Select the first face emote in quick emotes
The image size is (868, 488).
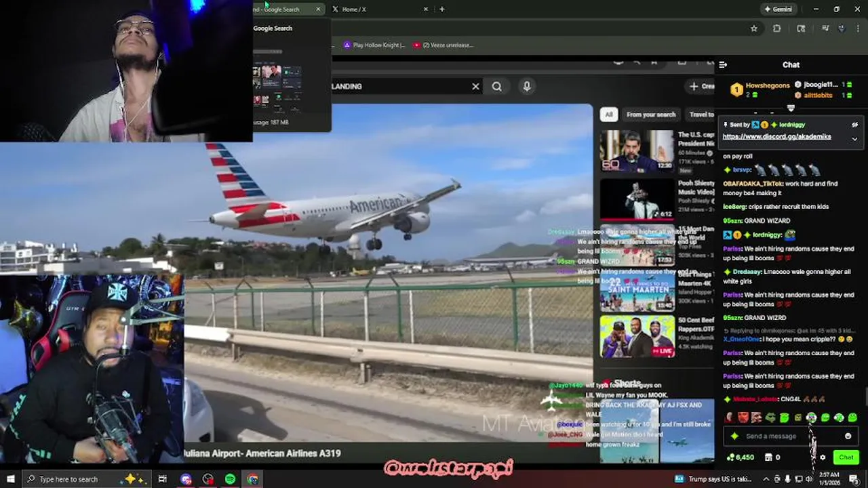(730, 418)
